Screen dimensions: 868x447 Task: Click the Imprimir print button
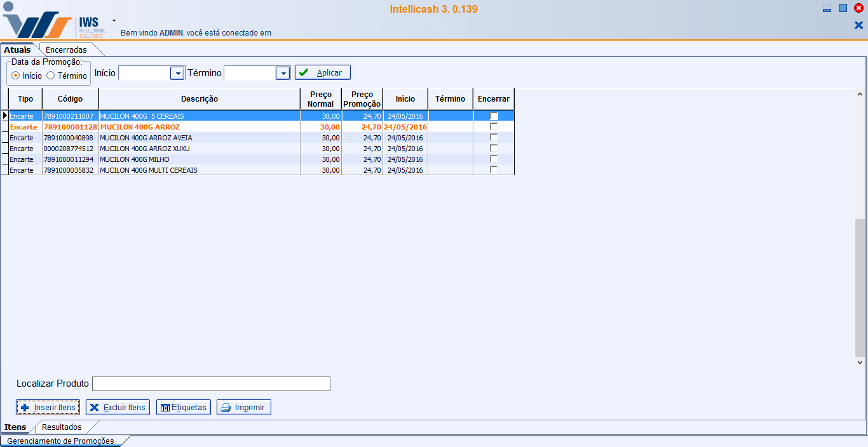244,408
